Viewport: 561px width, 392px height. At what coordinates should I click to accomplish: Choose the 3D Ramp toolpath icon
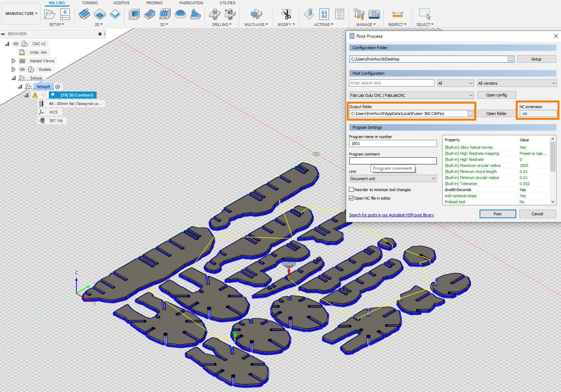point(195,14)
